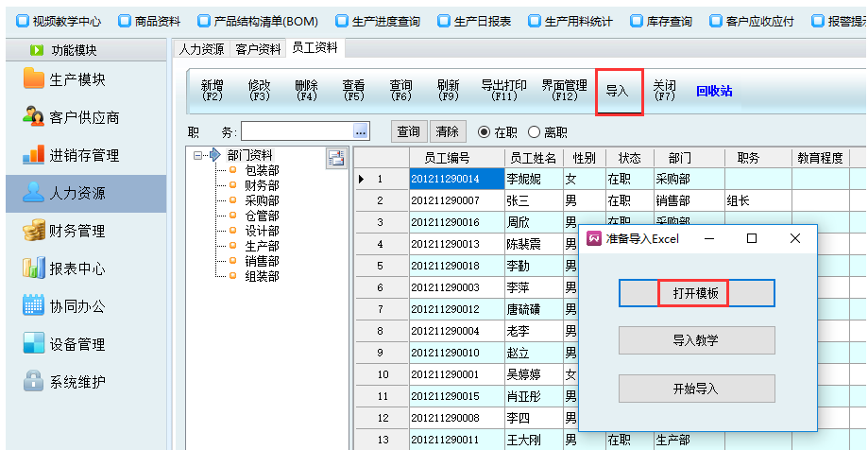Click the 清除 button
Viewport: 868px width, 450px height.
point(448,132)
